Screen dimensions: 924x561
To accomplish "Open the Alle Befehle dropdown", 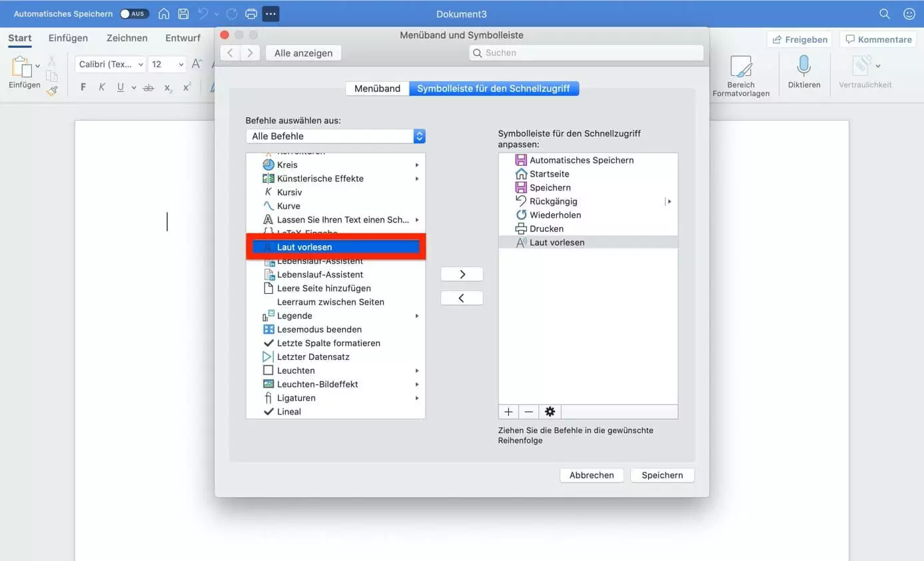I will [x=335, y=136].
